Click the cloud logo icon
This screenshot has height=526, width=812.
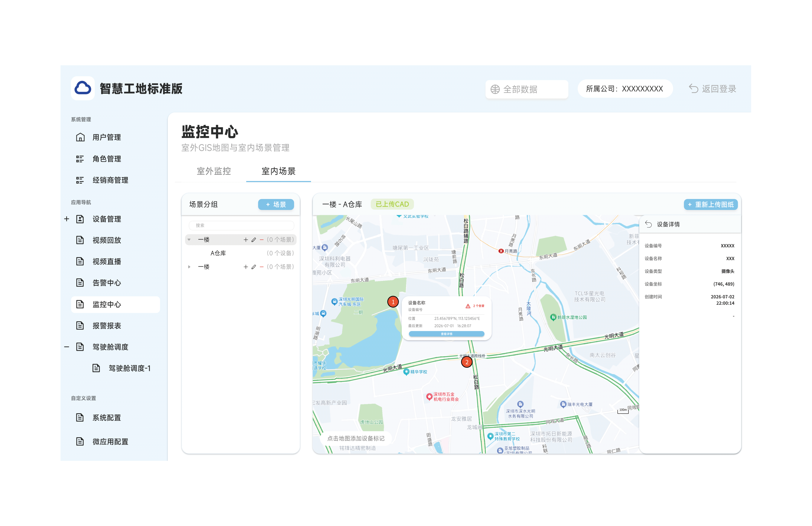click(83, 88)
